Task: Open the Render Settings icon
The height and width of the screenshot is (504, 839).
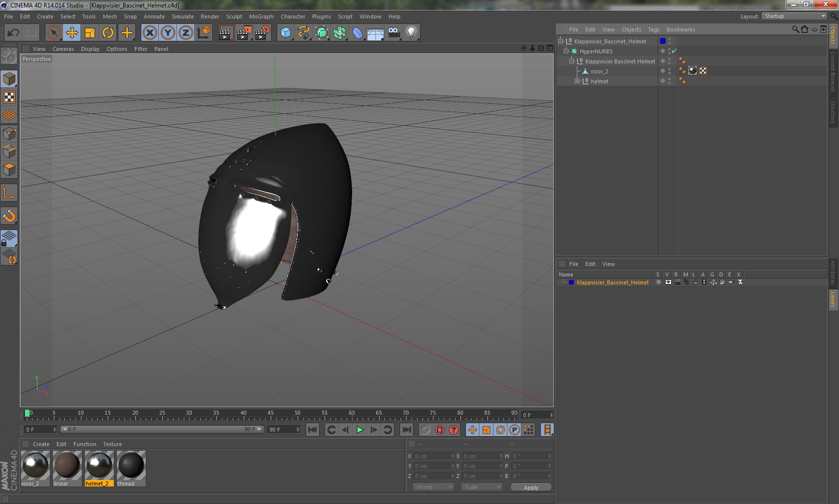Action: 263,33
